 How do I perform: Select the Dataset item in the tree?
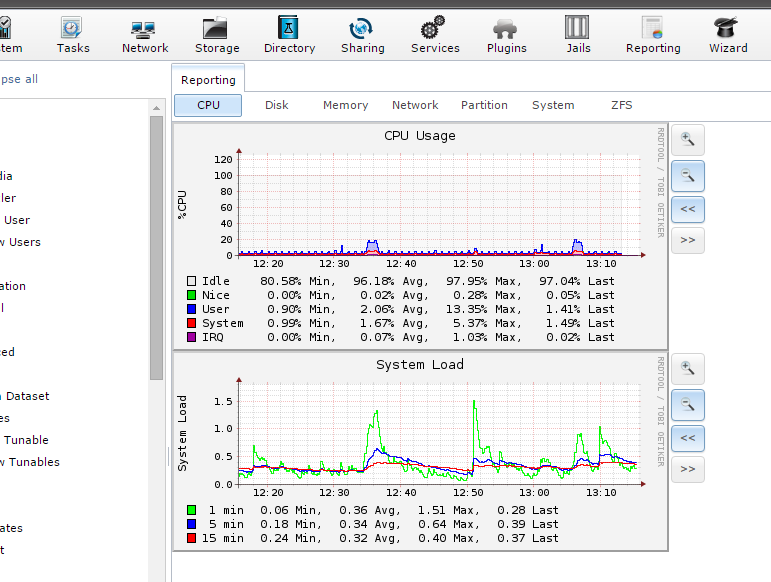tap(27, 396)
